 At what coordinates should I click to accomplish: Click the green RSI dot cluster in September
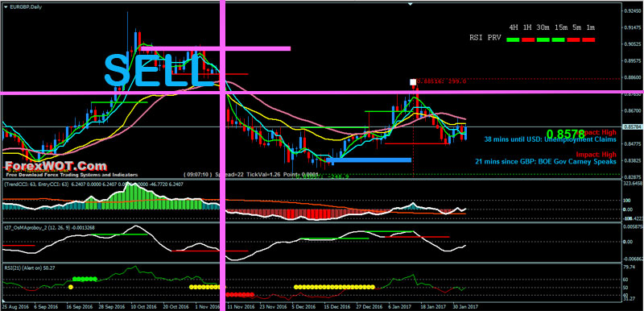(x=85, y=279)
